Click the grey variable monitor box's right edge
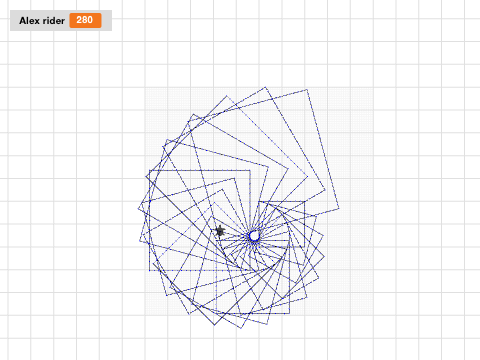Screen dimensions: 480x360 (x=111, y=21)
